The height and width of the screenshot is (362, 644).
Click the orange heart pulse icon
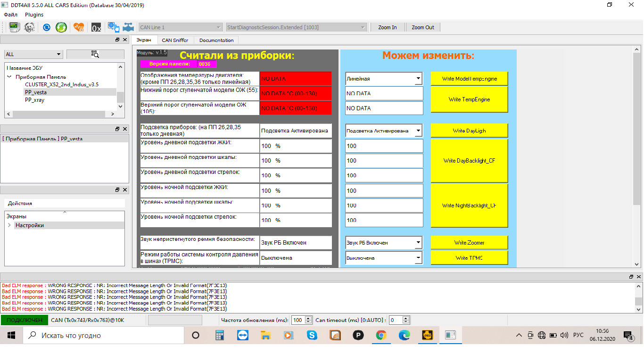click(78, 27)
